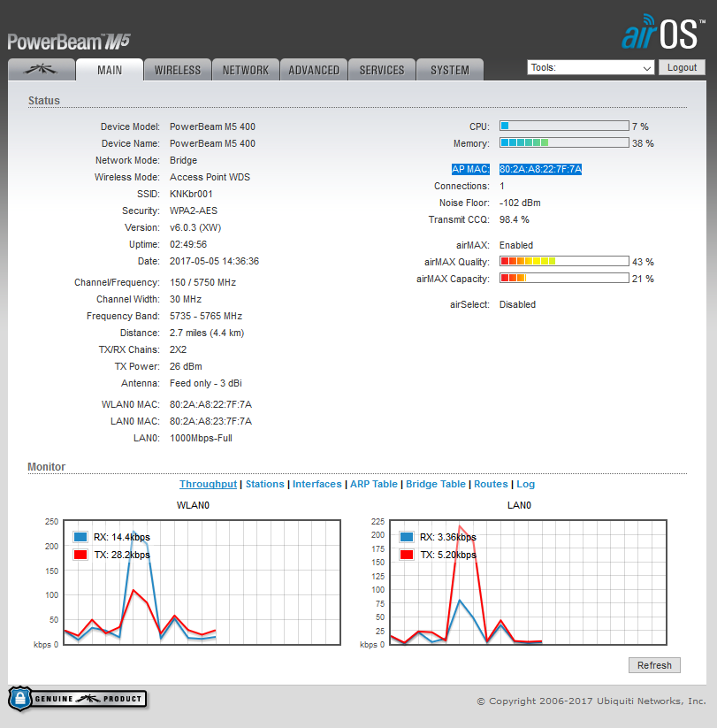Click the Security value WPA2-AES
717x728 pixels.
pyautogui.click(x=193, y=211)
